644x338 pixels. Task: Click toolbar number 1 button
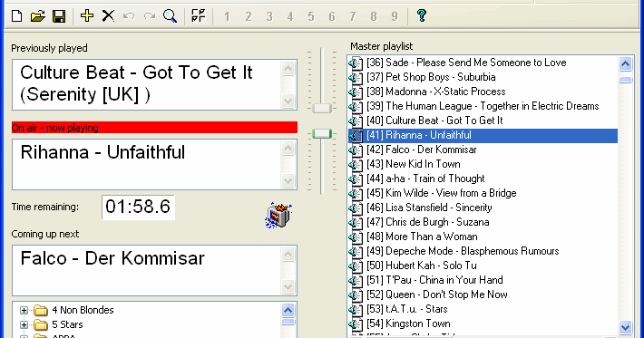[227, 16]
